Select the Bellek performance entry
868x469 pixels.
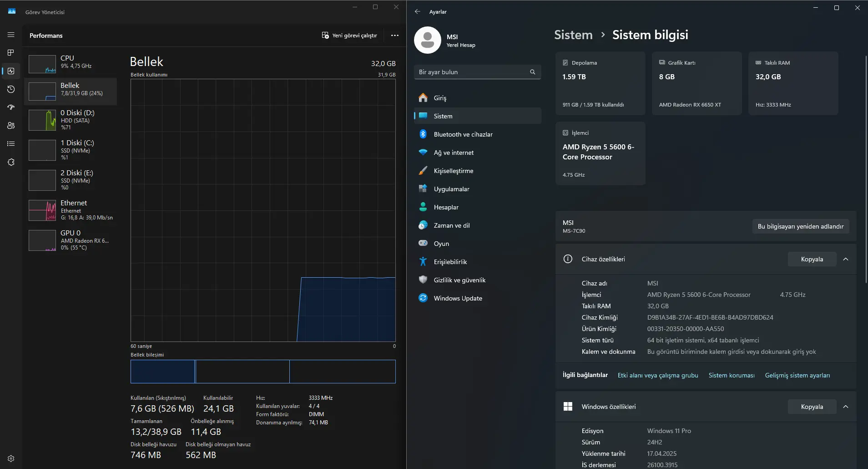click(71, 91)
